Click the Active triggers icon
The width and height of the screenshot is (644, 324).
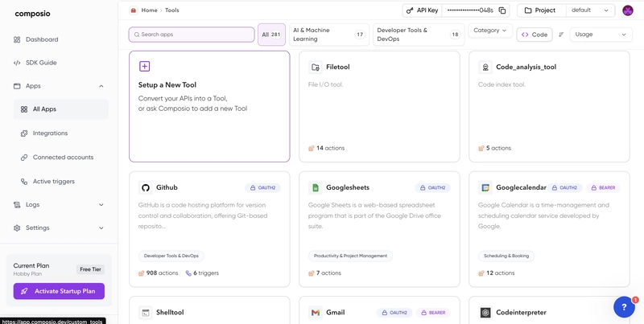pyautogui.click(x=24, y=181)
